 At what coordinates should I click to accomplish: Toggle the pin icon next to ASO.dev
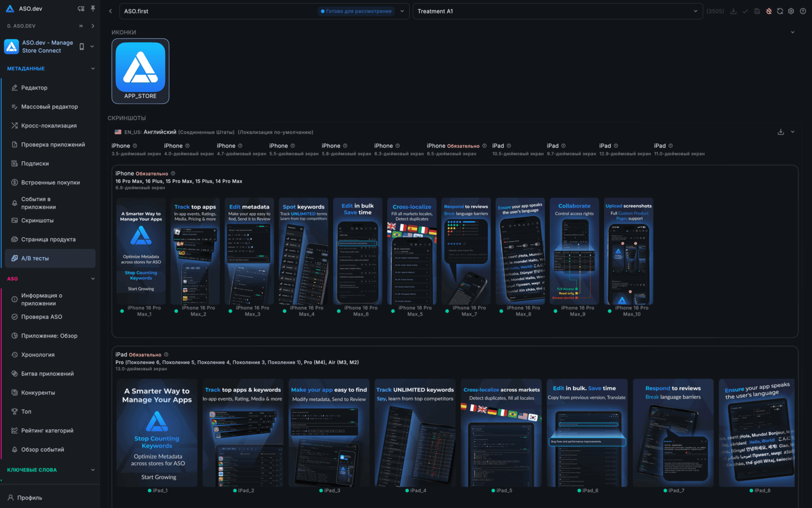pyautogui.click(x=94, y=8)
